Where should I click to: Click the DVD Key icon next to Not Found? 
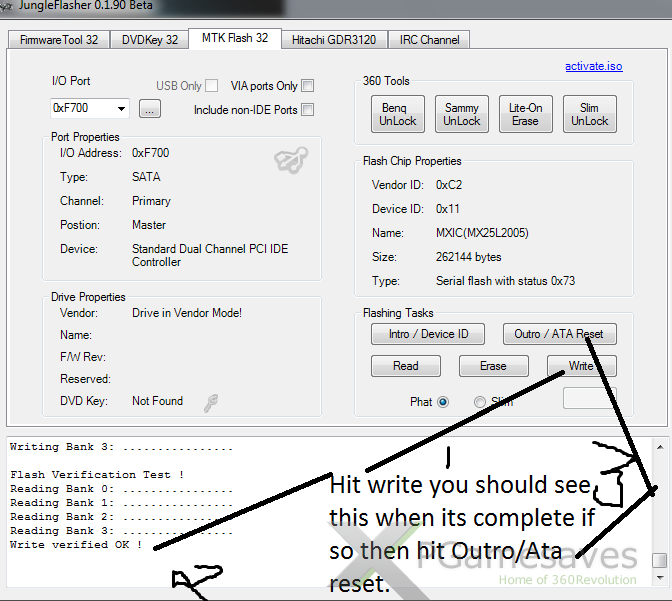coord(211,402)
